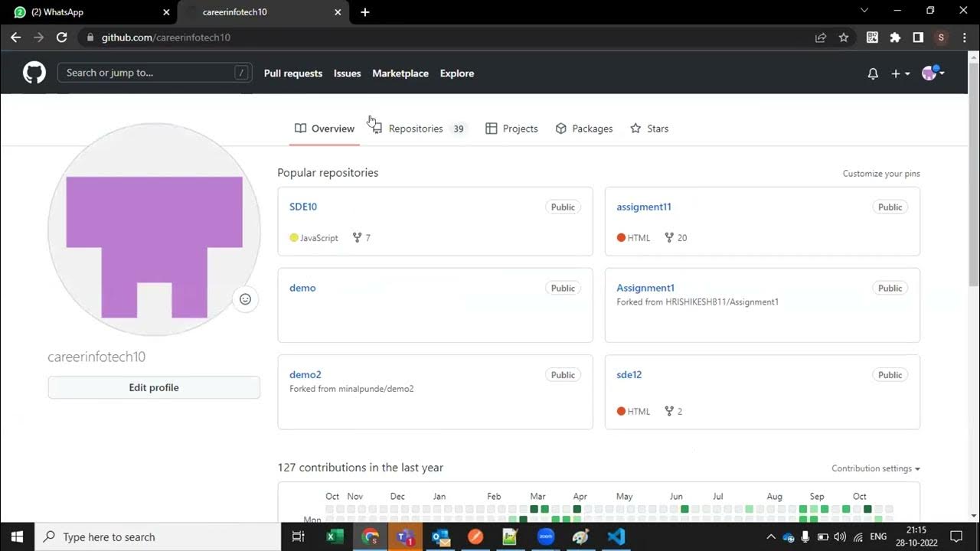Open Task View on the taskbar

tap(299, 536)
